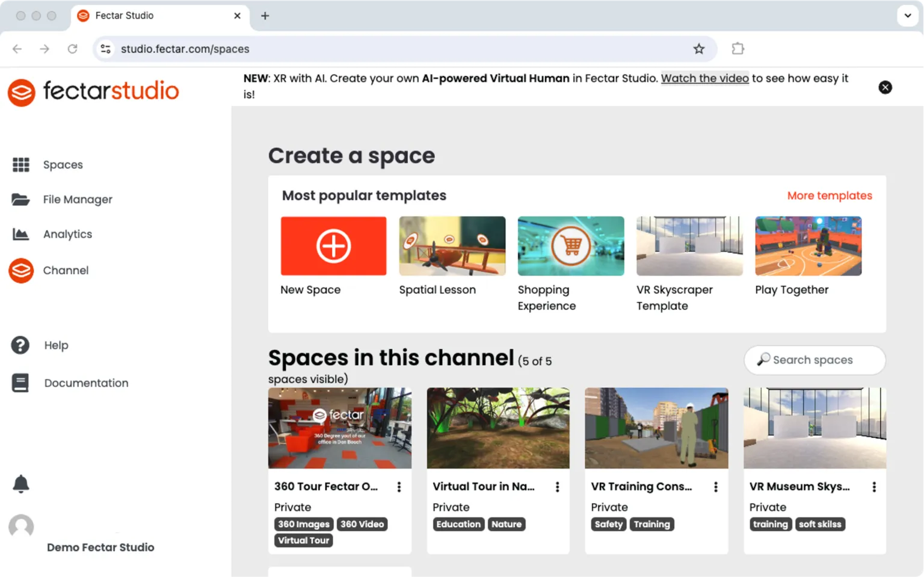Viewport: 924px width, 577px height.
Task: Open the browser extensions puzzle icon
Action: click(x=738, y=49)
